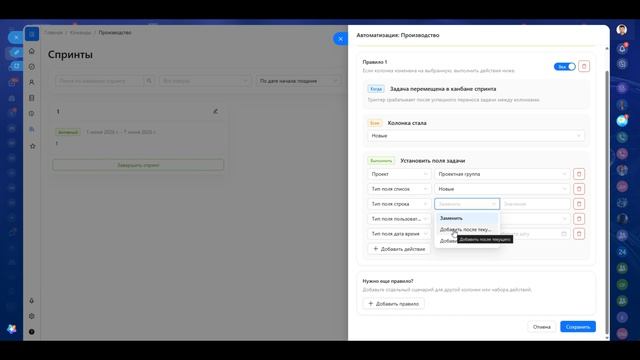This screenshot has width=640, height=360.
Task: Open the Новые value dropdown in list row
Action: tap(502, 189)
